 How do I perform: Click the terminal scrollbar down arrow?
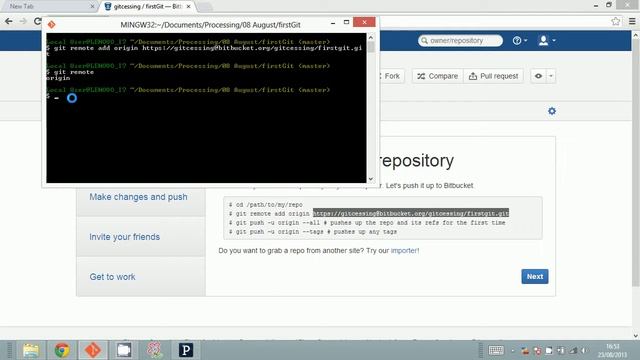click(371, 179)
